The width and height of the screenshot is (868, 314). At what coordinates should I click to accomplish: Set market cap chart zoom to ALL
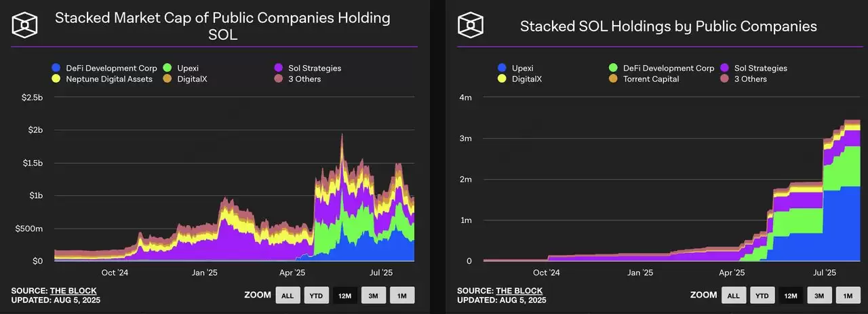point(288,295)
